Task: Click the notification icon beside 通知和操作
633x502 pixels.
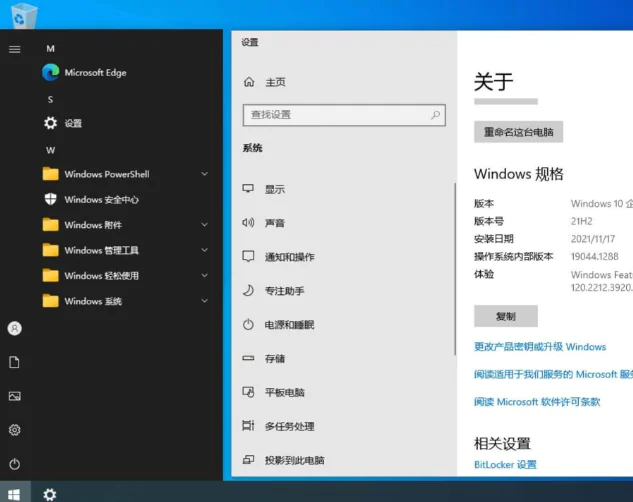Action: coord(248,256)
